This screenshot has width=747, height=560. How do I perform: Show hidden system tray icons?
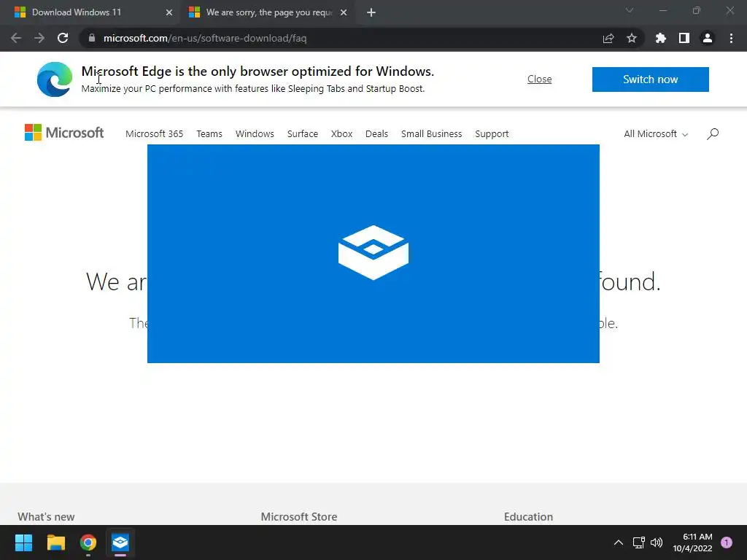click(619, 542)
